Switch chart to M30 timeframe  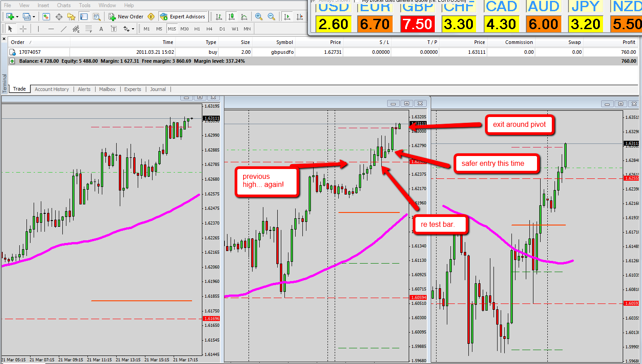184,29
